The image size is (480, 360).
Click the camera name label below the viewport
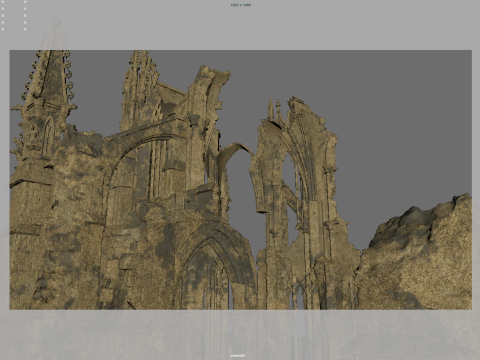(238, 355)
